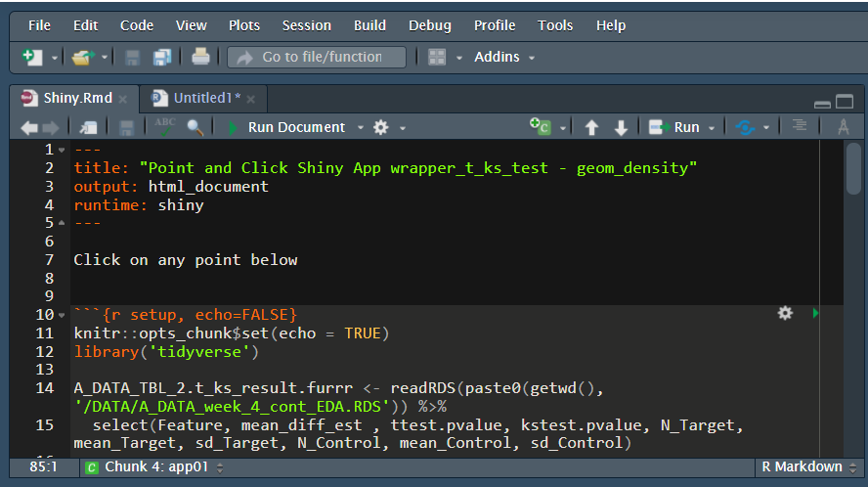Go to previous chunk with up arrow
This screenshot has height=487, width=868.
click(591, 127)
